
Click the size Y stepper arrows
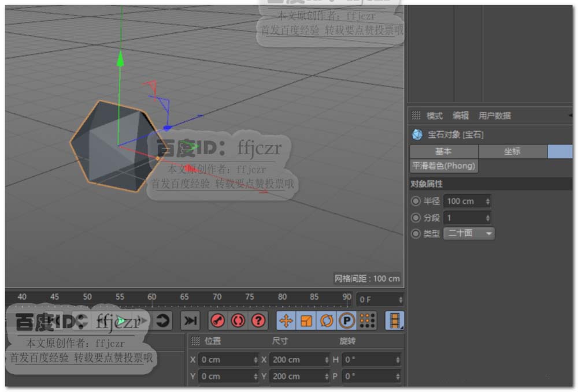click(x=327, y=376)
